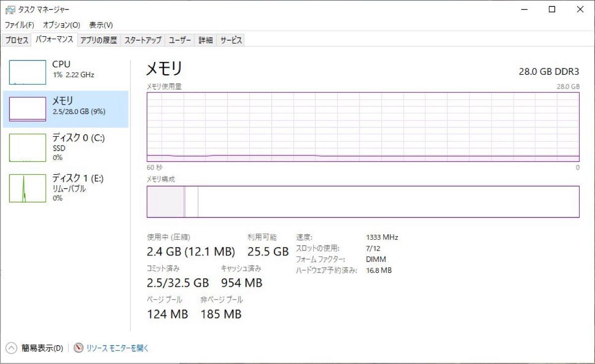Switch to the プロセス tab

pyautogui.click(x=17, y=41)
